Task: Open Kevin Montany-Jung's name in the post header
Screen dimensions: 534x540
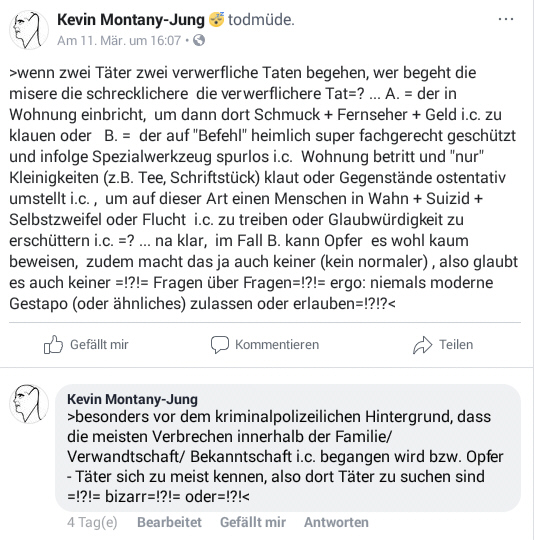Action: (x=131, y=20)
